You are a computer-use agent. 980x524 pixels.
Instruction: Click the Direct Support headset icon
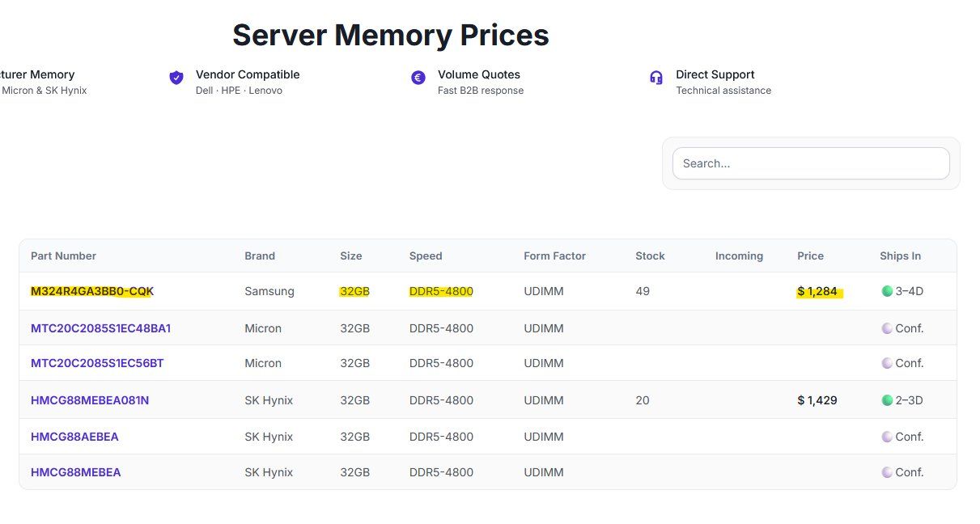(x=656, y=78)
